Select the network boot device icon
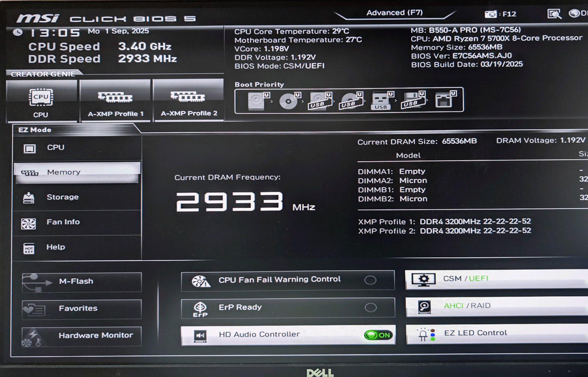This screenshot has width=588, height=377. (445, 100)
